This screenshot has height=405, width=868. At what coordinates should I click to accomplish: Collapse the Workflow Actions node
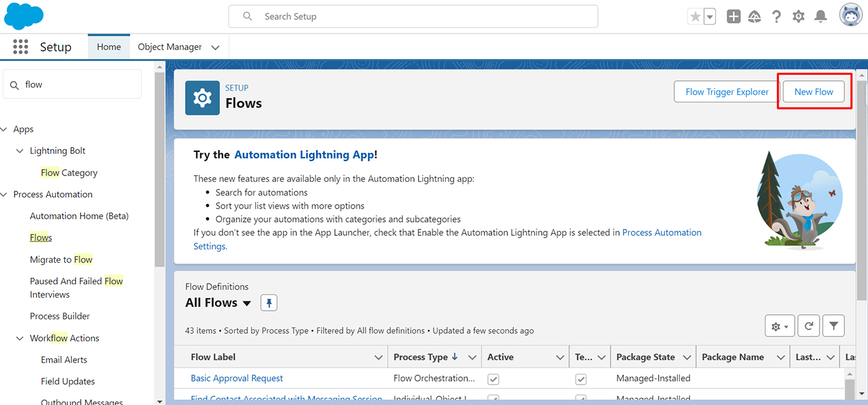click(20, 338)
